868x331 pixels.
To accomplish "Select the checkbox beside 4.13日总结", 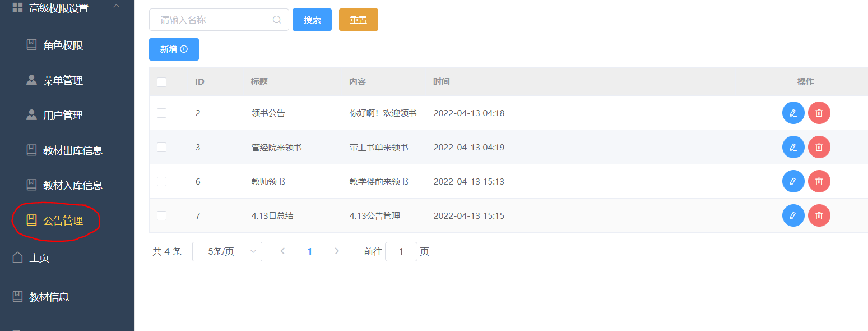I will tap(161, 215).
